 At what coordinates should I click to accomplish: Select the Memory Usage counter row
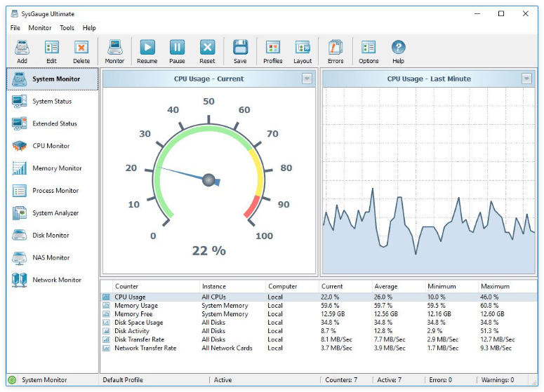point(319,305)
